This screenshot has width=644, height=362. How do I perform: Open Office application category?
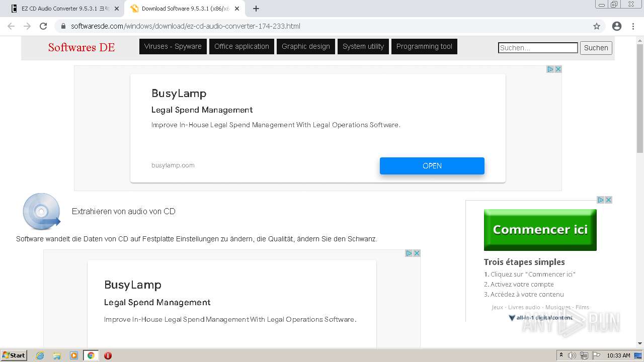point(242,46)
